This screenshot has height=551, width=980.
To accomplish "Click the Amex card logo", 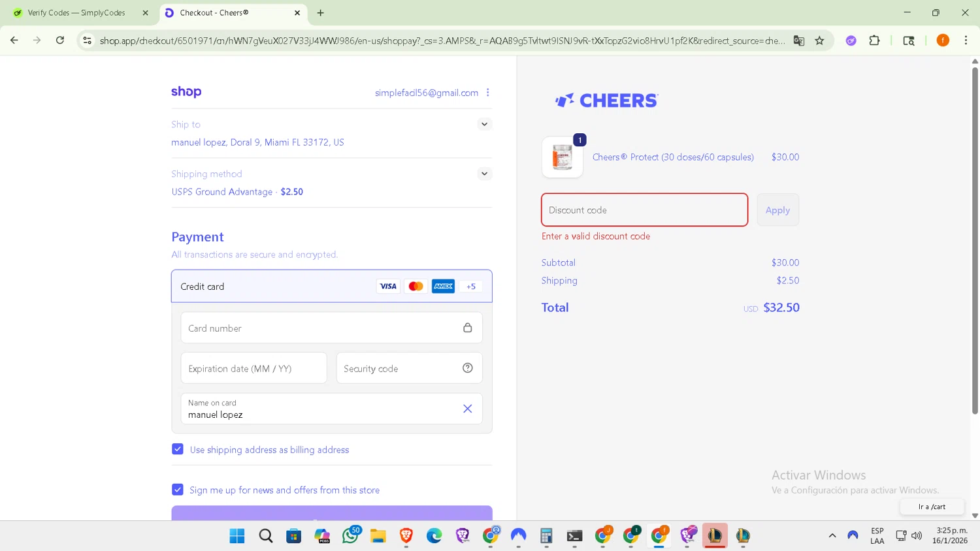I will [x=443, y=286].
